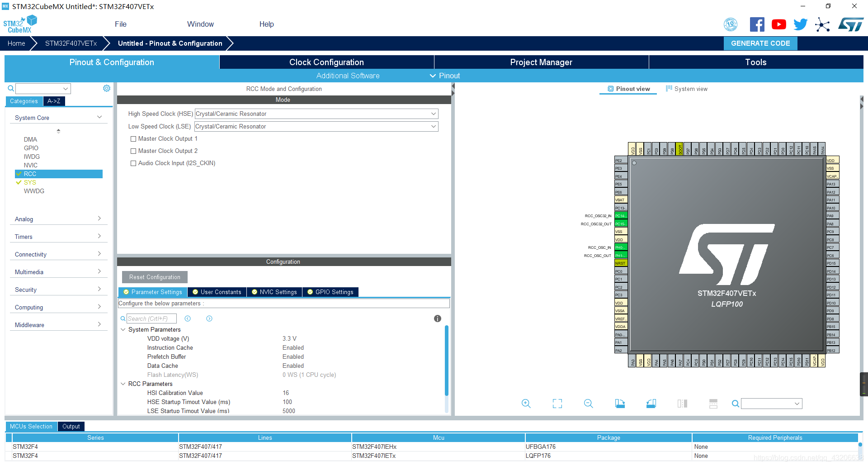Click the horizontal split view icon
Screen dimensions: 868x466
[x=713, y=404]
